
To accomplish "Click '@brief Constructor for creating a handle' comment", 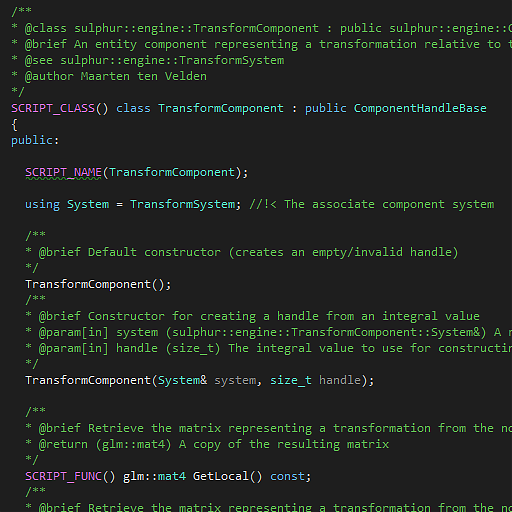I will pyautogui.click(x=252, y=316).
